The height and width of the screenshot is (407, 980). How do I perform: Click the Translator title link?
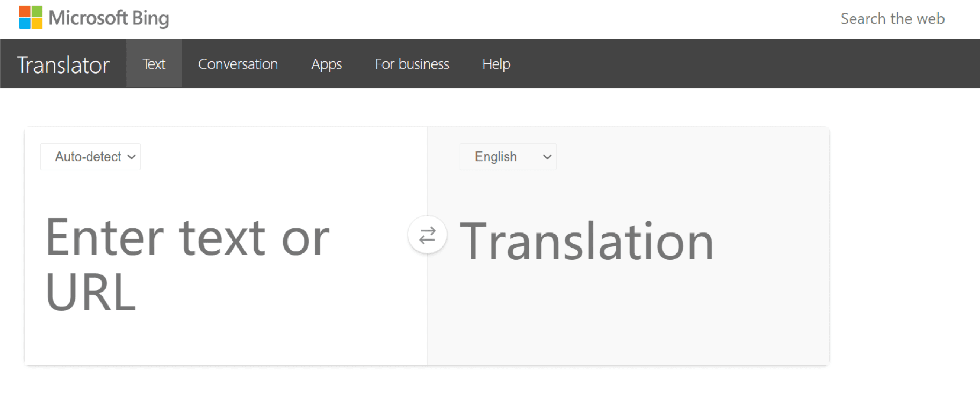tap(63, 64)
